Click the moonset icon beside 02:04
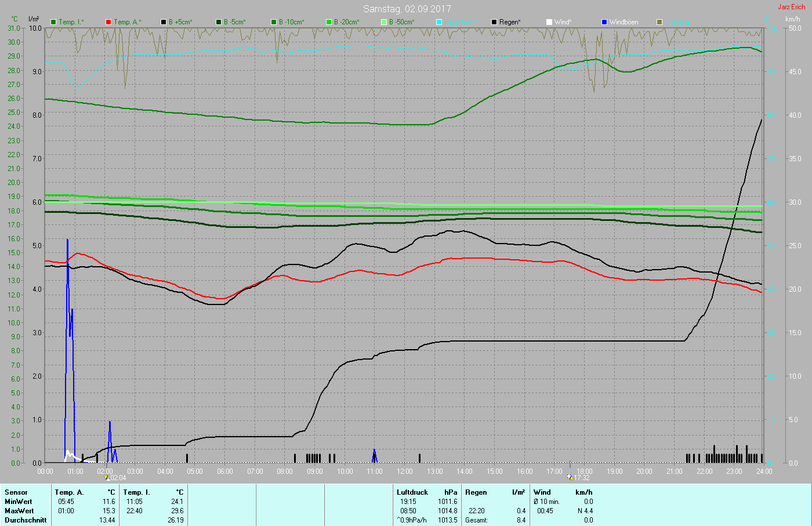Viewport: 812px width, 526px height. (107, 478)
